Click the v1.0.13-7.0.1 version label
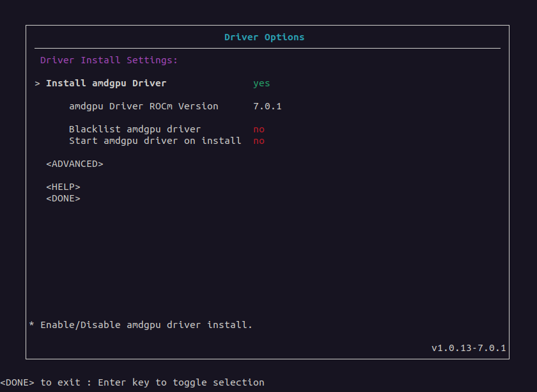 coord(469,348)
